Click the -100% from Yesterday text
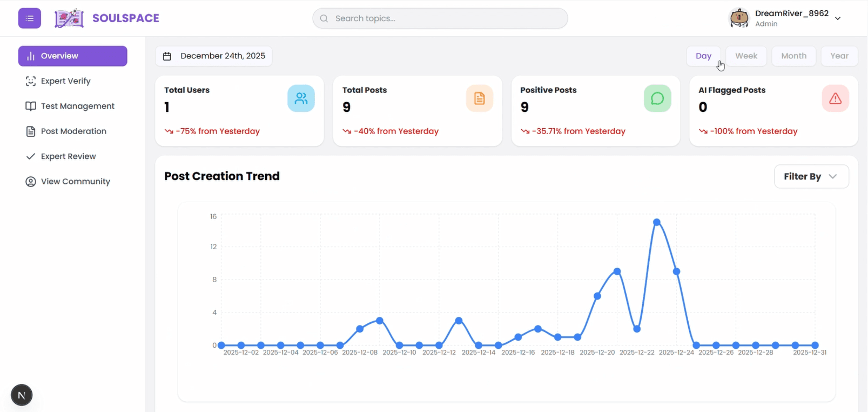The height and width of the screenshot is (412, 868). (x=753, y=131)
